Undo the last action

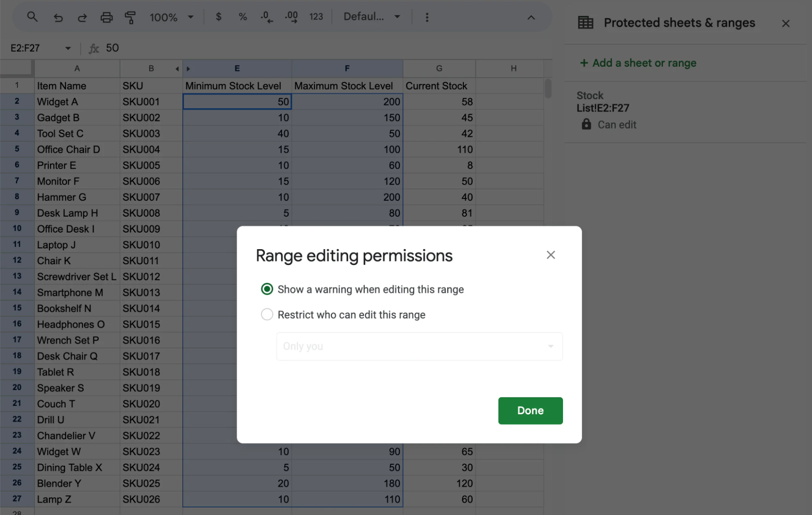pos(58,17)
